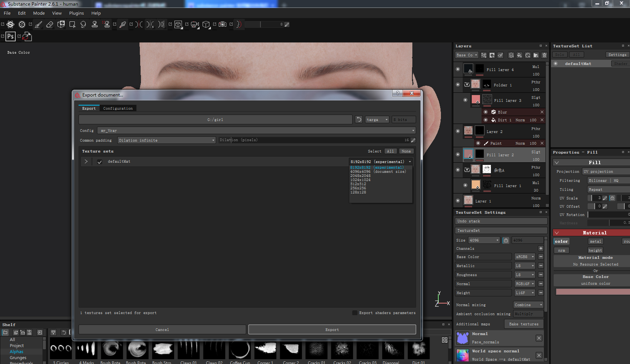This screenshot has height=364, width=630.
Task: Select the Eraser tool in the toolbar
Action: coord(50,24)
